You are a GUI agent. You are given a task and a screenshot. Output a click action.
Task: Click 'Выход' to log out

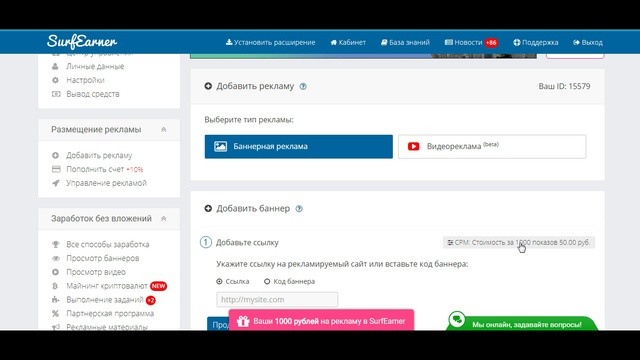point(588,42)
